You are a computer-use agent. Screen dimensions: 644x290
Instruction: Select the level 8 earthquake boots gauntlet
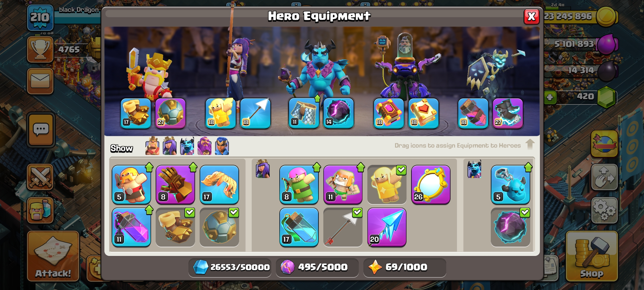point(175,184)
